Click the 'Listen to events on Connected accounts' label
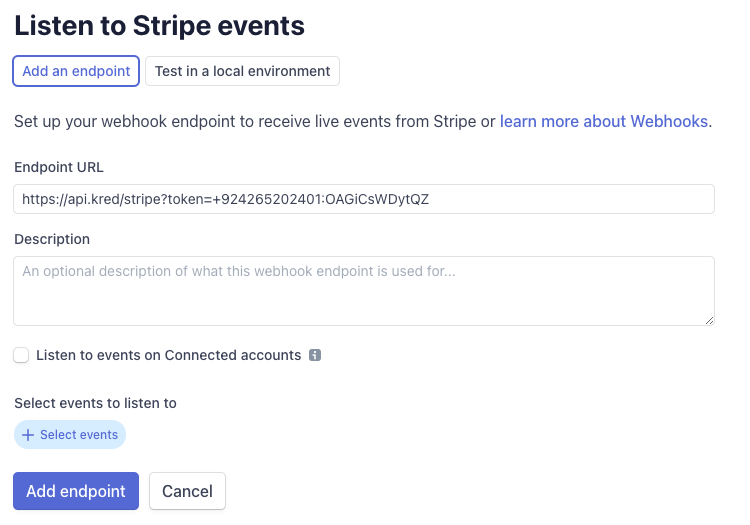The height and width of the screenshot is (525, 750). click(168, 355)
